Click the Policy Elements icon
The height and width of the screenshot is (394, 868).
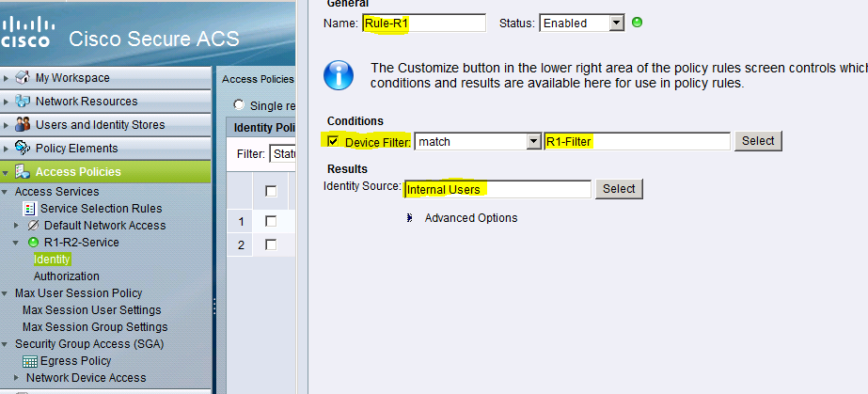coord(23,148)
